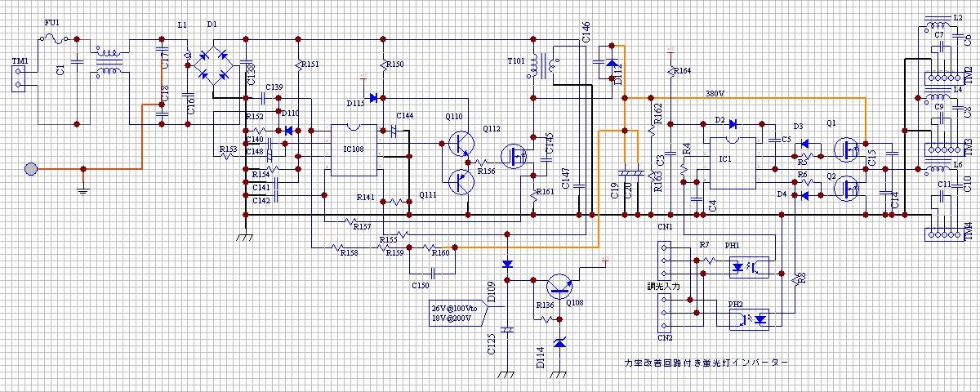Click the 'R164' resistor label

tap(682, 71)
